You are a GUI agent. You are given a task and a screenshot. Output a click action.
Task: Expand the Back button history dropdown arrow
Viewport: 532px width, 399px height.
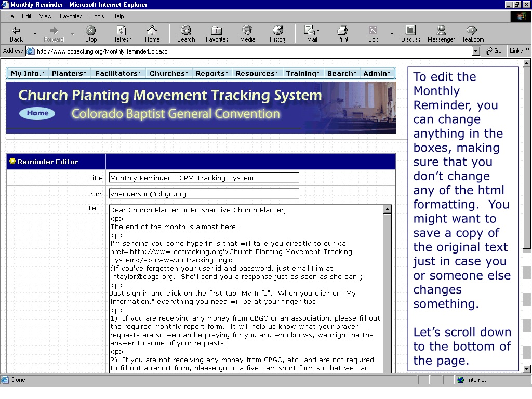pyautogui.click(x=35, y=34)
